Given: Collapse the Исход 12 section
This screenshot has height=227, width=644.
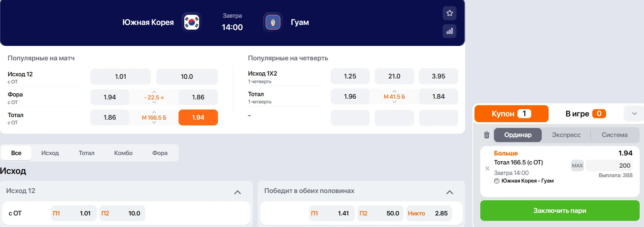Looking at the screenshot, I should (238, 192).
